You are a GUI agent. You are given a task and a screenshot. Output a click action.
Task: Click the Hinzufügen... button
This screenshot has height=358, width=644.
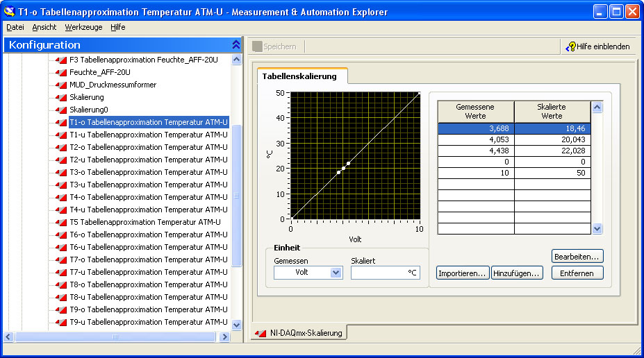517,273
